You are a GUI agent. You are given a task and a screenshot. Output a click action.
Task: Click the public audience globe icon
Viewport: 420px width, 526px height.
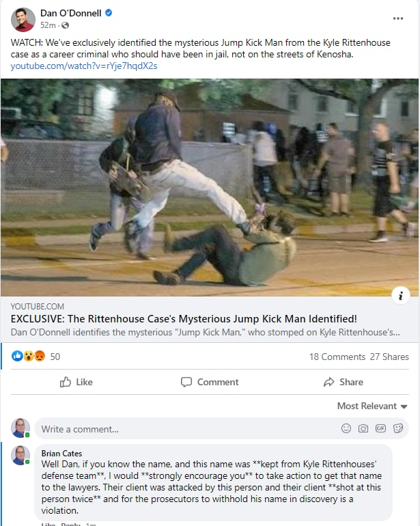(x=65, y=25)
